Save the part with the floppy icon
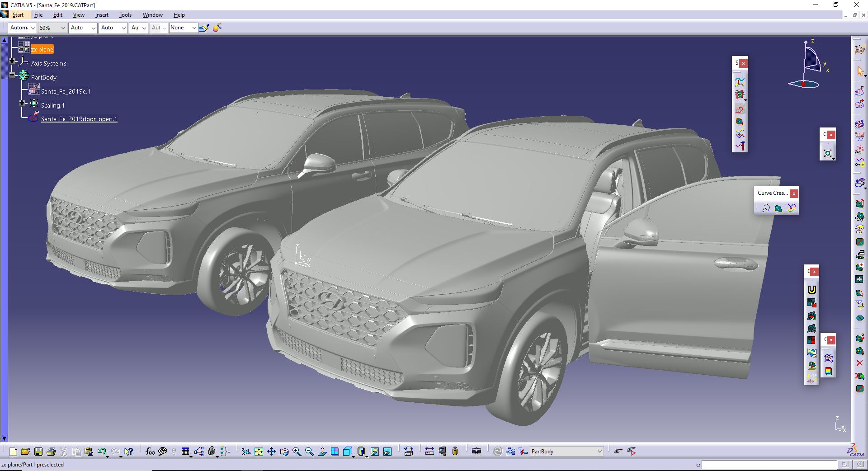868x471 pixels. pyautogui.click(x=38, y=451)
